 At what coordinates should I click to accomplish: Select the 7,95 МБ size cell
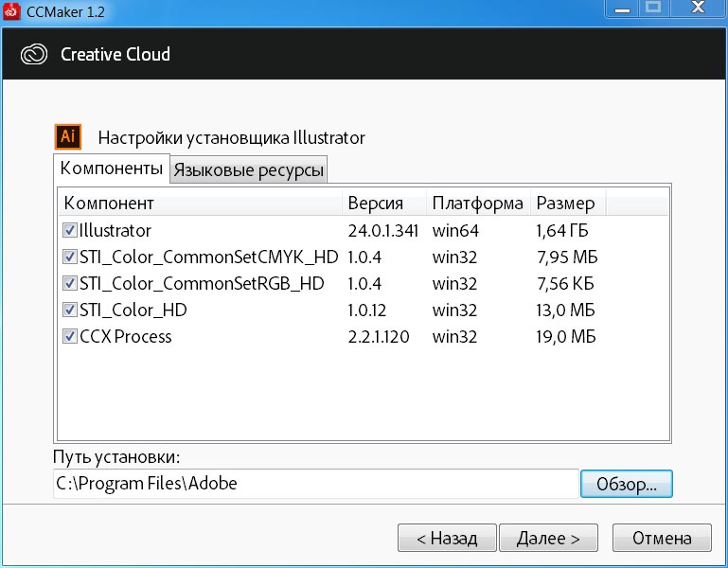coord(567,257)
